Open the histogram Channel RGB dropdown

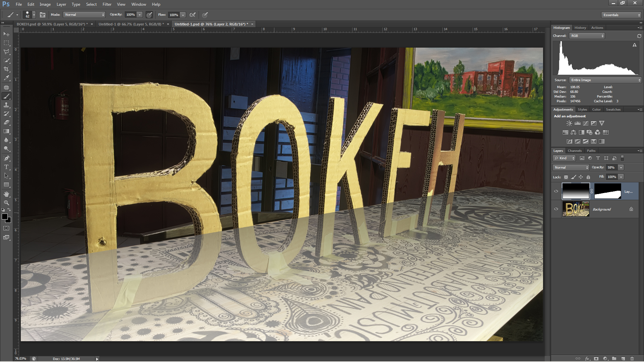click(x=587, y=36)
